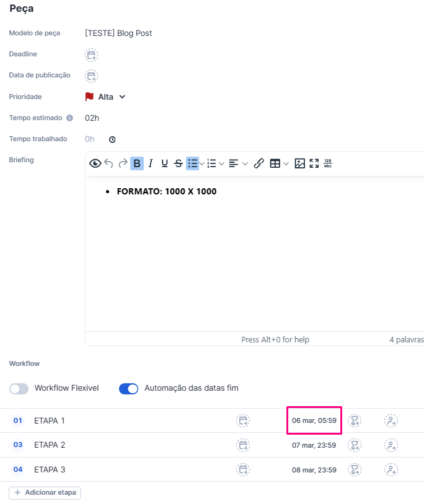Open numbered list style dropdown arrow
This screenshot has height=504, width=424.
pyautogui.click(x=221, y=164)
